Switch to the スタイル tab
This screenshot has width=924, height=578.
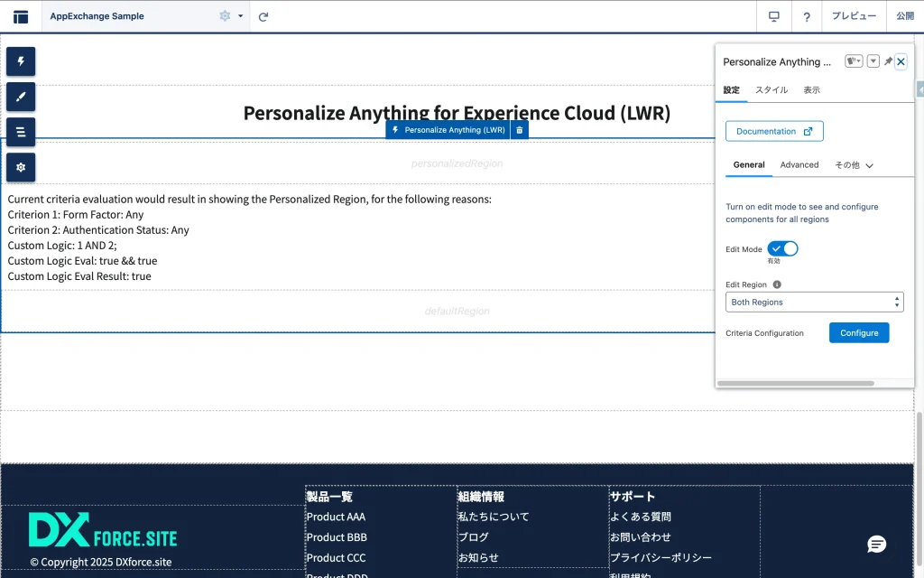772,90
